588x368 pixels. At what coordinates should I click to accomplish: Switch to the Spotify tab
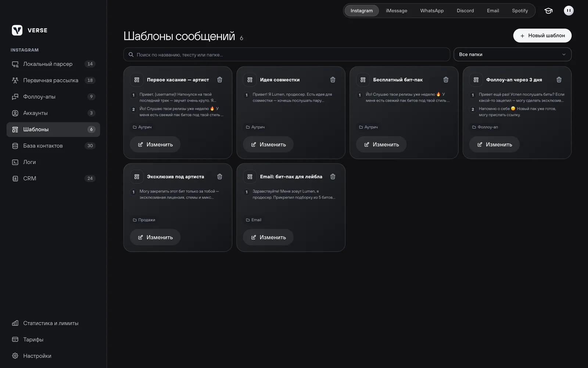click(x=520, y=11)
